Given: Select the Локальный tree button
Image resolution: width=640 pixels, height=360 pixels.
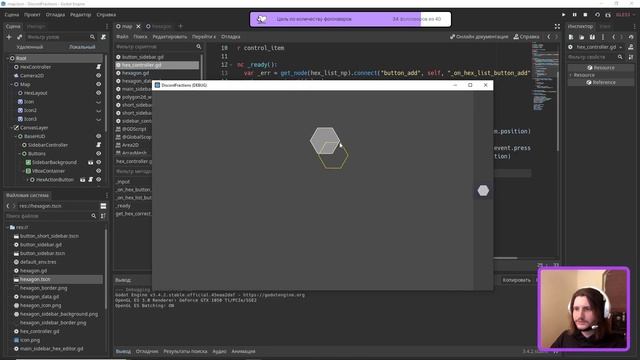Looking at the screenshot, I should pos(82,47).
